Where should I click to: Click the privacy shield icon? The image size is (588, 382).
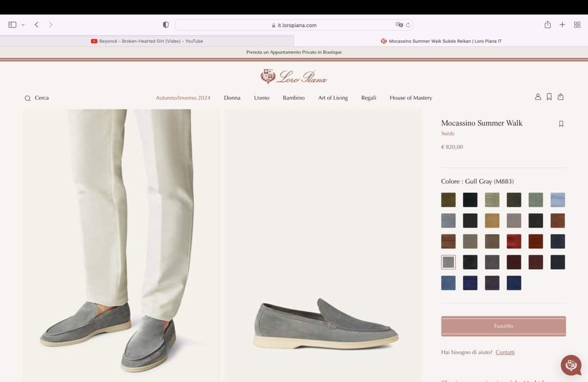[166, 25]
